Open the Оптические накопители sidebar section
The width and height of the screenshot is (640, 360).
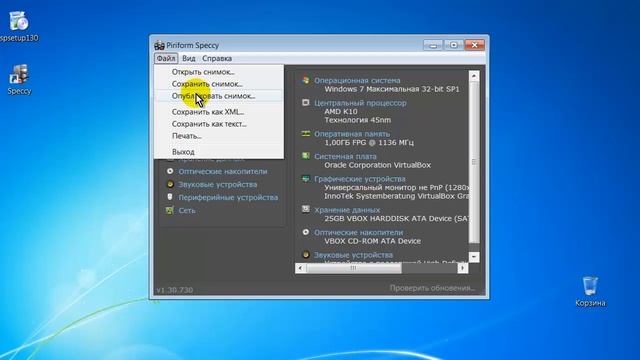click(x=223, y=171)
